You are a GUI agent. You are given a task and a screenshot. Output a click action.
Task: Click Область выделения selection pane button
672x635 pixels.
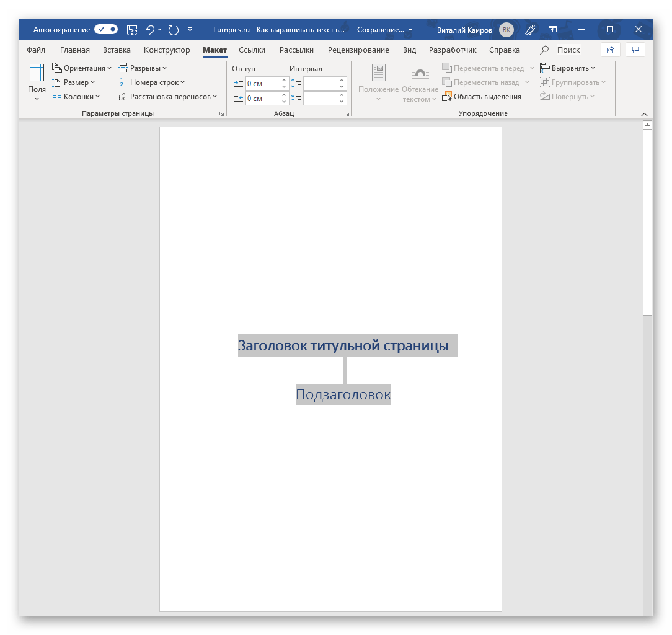(x=483, y=97)
